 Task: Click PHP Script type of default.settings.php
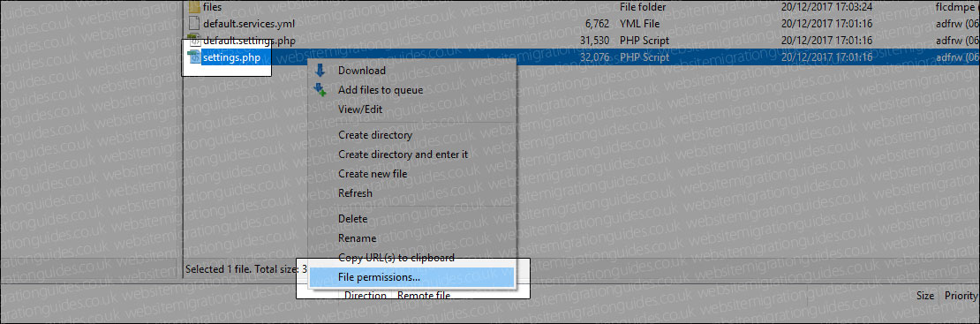point(645,41)
